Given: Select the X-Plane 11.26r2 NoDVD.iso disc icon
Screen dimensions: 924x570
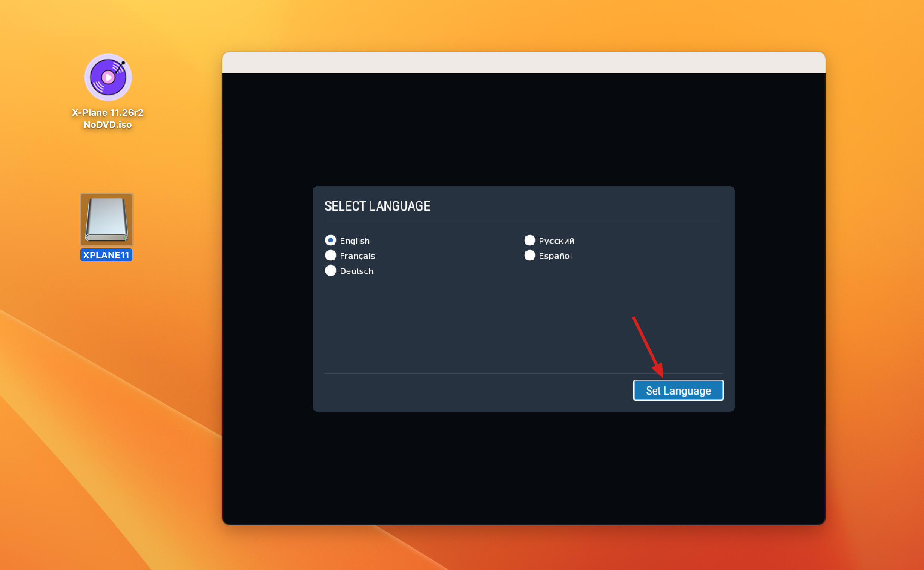Looking at the screenshot, I should point(108,77).
